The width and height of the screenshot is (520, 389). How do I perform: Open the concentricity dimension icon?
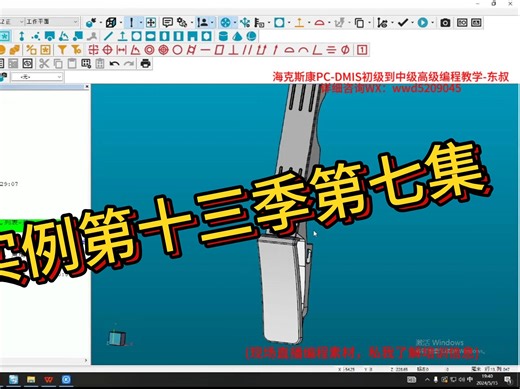[149, 50]
